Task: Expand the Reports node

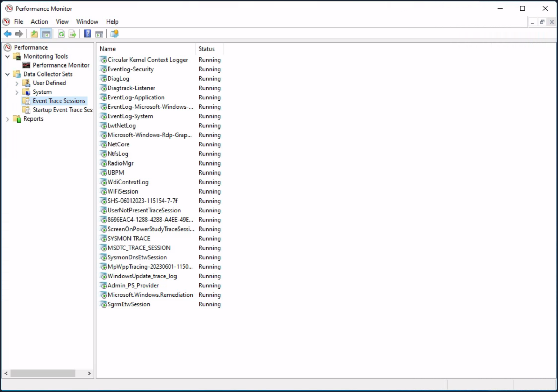Action: coord(8,119)
